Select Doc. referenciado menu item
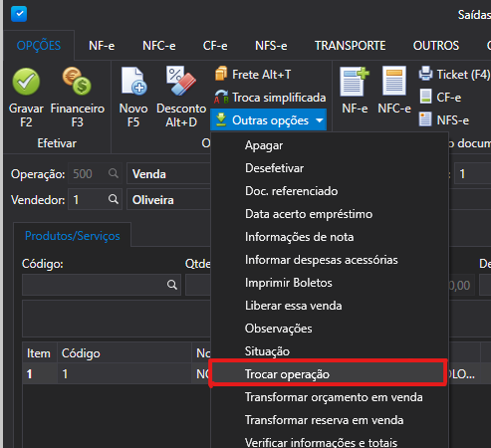The image size is (491, 448). pyautogui.click(x=330, y=191)
